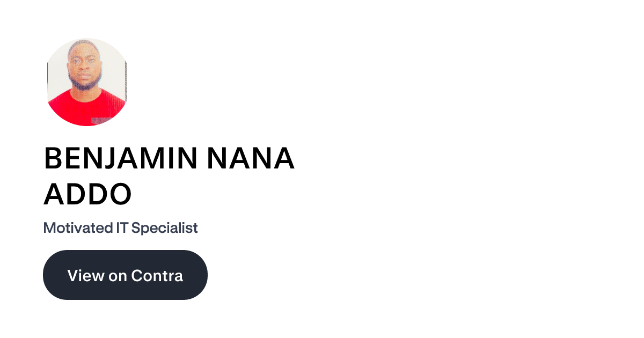
Task: Click the 'Motivated IT Specialist' tagline
Action: [x=120, y=227]
